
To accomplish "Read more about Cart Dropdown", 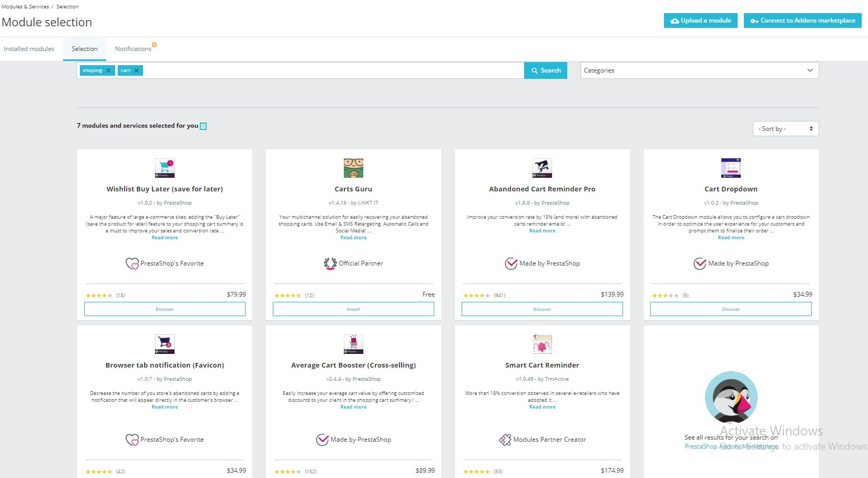I will coord(731,238).
